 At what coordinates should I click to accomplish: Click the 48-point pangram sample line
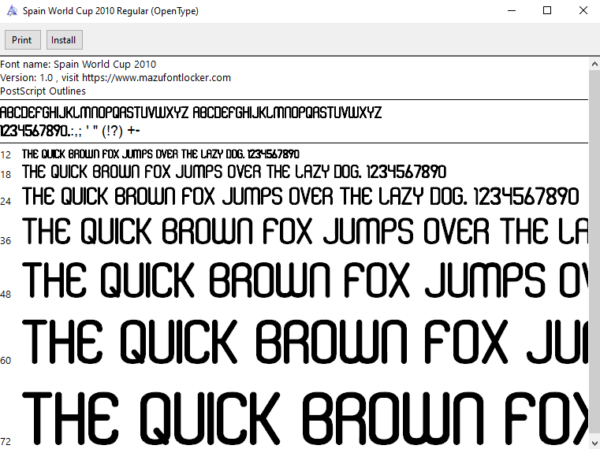pos(305,280)
